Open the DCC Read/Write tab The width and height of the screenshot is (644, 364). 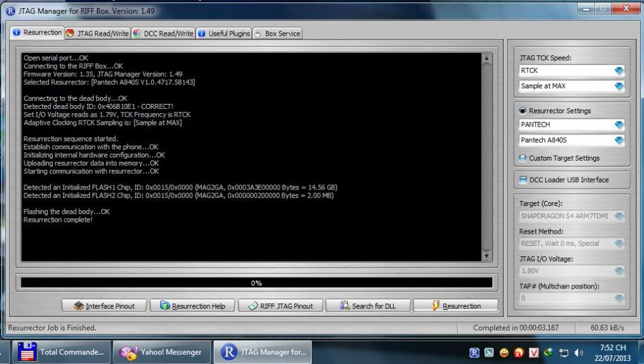[x=163, y=33]
